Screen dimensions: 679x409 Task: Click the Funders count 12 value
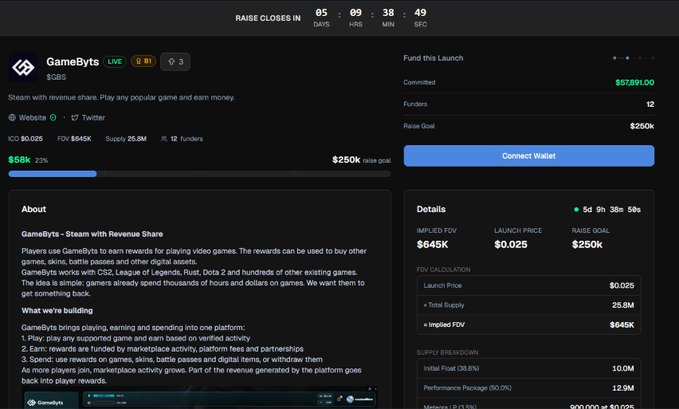(650, 104)
